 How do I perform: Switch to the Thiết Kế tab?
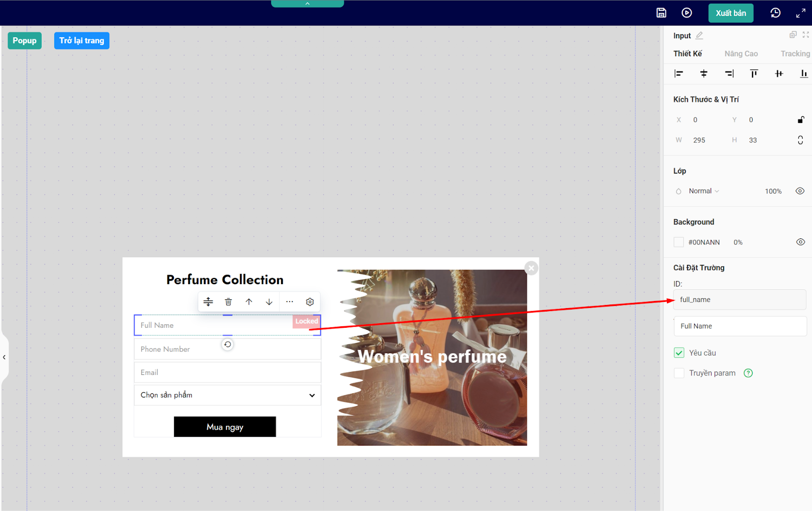[688, 53]
